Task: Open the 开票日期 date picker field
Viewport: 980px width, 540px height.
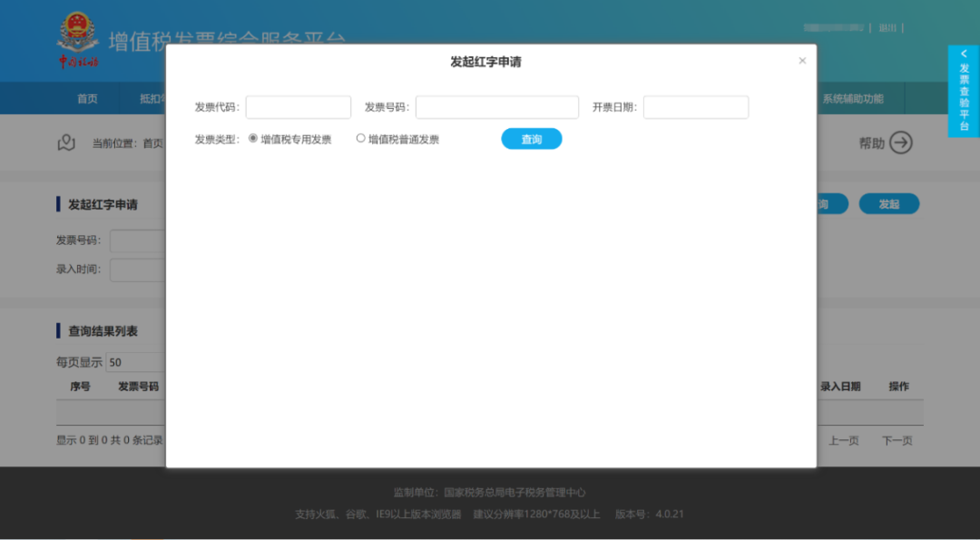Action: tap(695, 107)
